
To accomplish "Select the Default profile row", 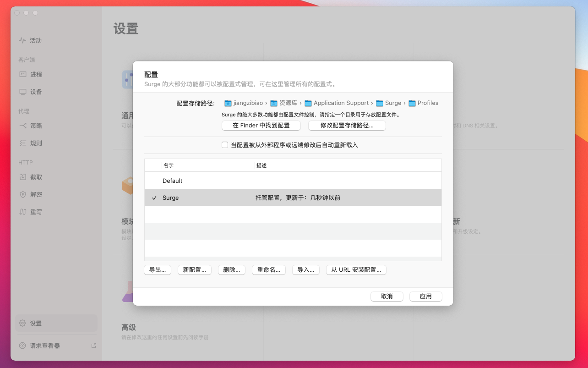I will 293,181.
